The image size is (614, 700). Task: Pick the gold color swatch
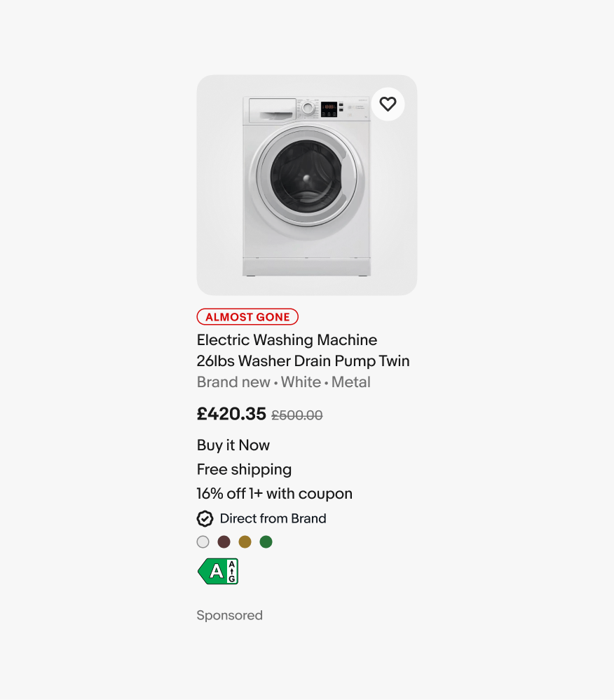(245, 541)
